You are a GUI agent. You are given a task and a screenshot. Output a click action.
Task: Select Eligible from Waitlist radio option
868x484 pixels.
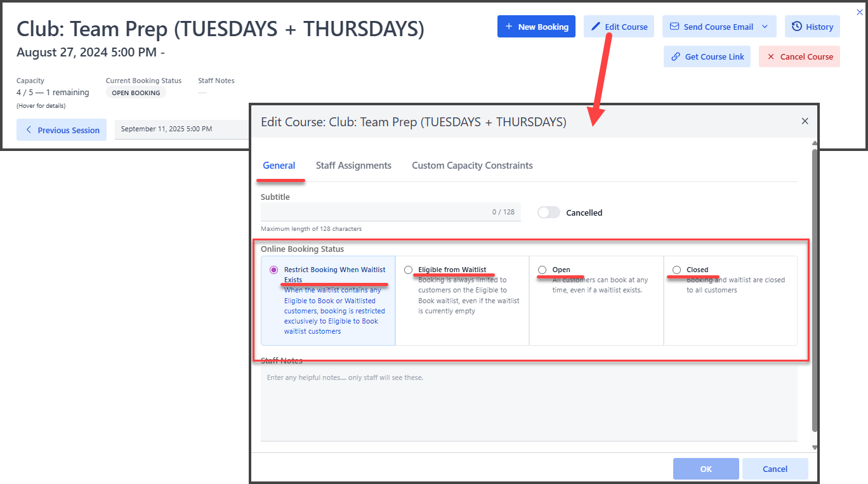point(408,270)
